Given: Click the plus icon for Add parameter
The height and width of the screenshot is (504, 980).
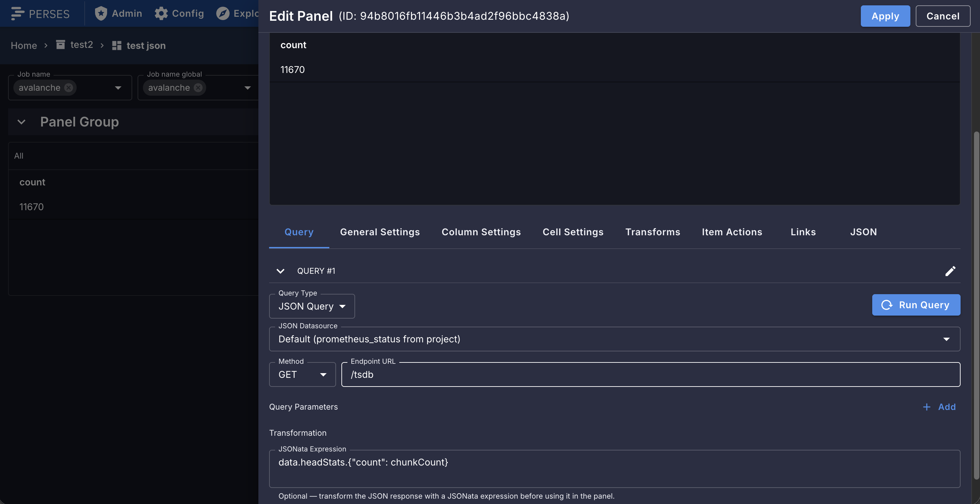Looking at the screenshot, I should [x=927, y=407].
